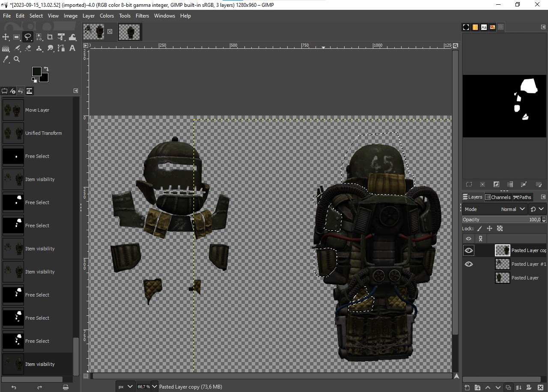The width and height of the screenshot is (548, 392).
Task: Select the Ink or Paintbrush tool
Action: pyautogui.click(x=17, y=48)
